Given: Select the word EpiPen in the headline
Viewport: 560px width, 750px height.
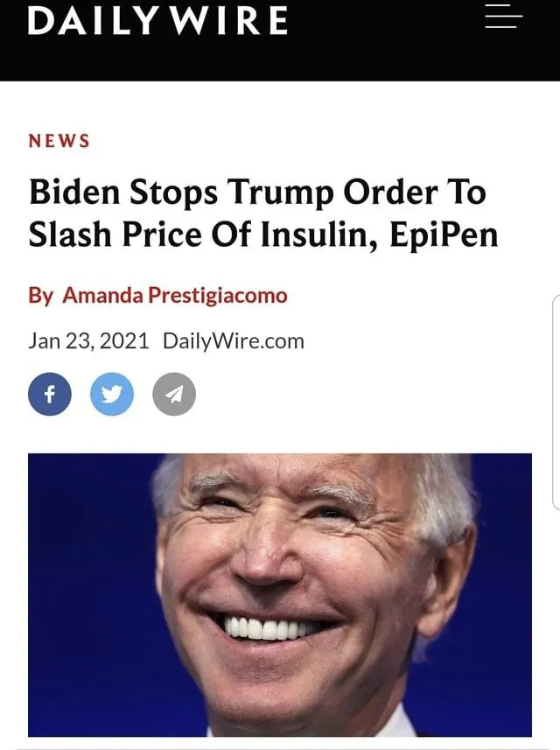Looking at the screenshot, I should pyautogui.click(x=444, y=235).
